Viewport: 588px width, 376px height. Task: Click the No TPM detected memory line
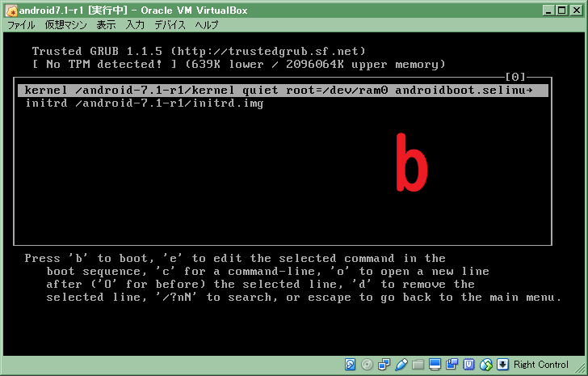coord(238,64)
